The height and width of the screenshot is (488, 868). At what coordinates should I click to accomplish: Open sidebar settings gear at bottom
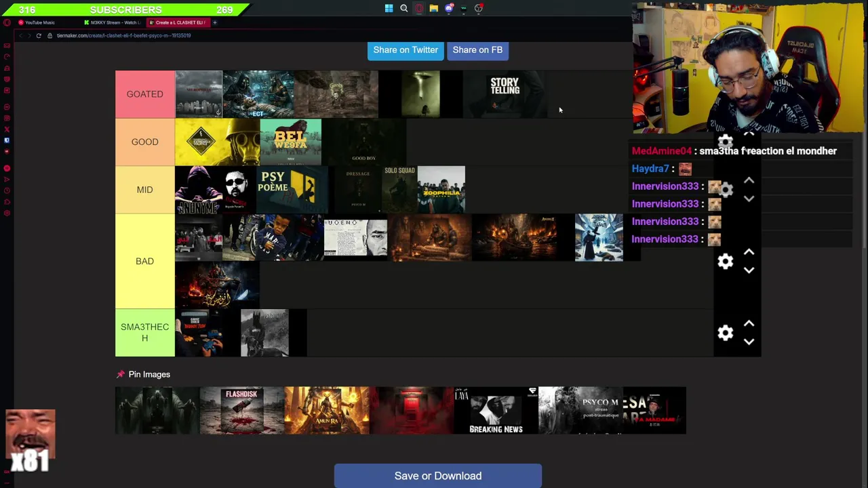(x=7, y=213)
